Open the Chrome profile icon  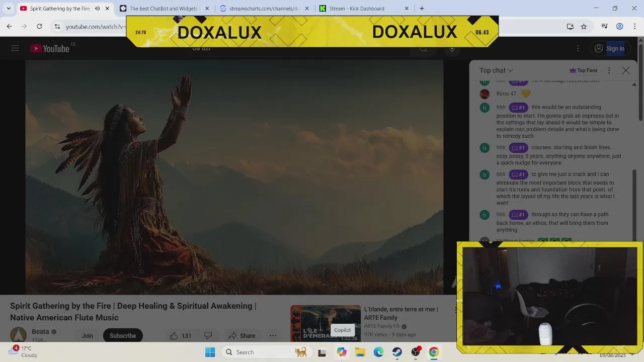click(620, 26)
